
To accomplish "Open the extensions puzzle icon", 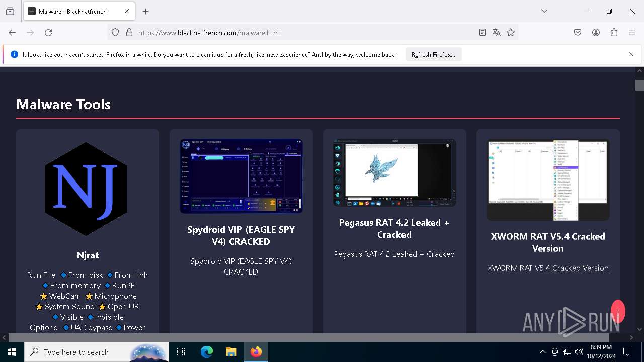I will (x=614, y=33).
